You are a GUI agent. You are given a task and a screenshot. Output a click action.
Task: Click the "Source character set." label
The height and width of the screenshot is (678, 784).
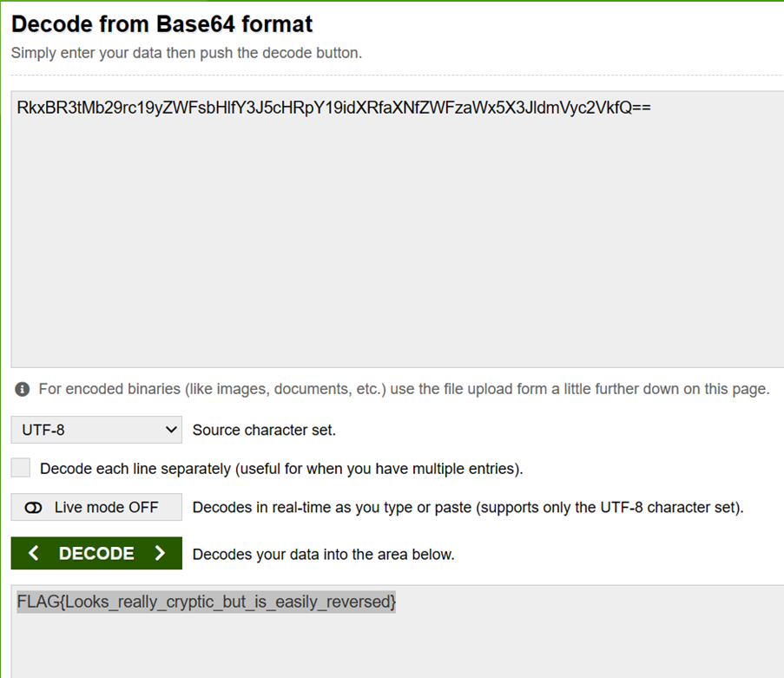264,430
